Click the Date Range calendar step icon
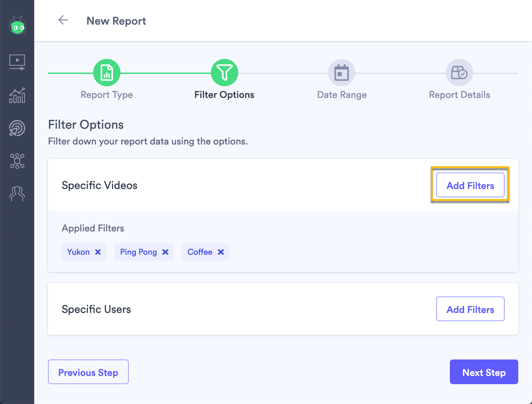Viewport: 532px width, 404px height. click(x=342, y=73)
